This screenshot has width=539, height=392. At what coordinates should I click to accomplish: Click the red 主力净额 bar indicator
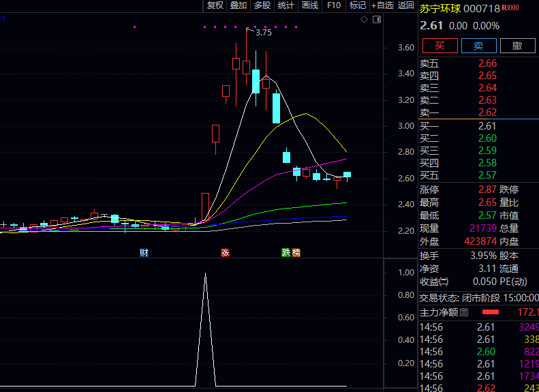coord(491,312)
